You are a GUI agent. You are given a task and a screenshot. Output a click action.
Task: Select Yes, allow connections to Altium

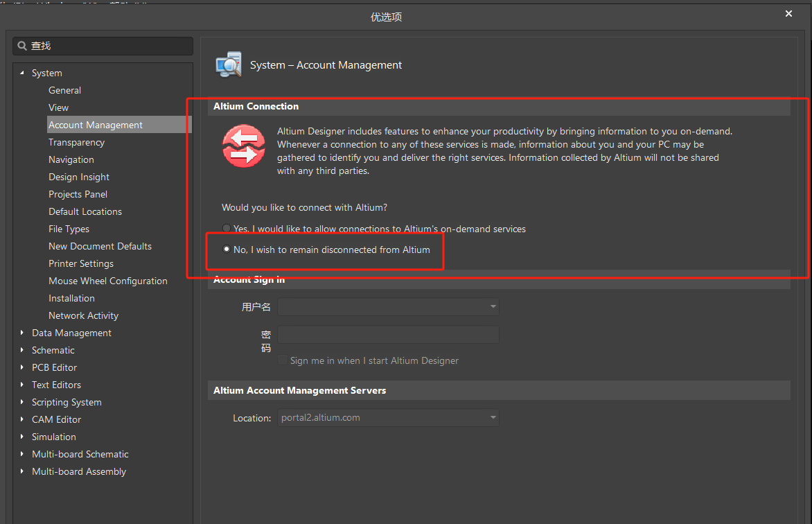pyautogui.click(x=227, y=229)
